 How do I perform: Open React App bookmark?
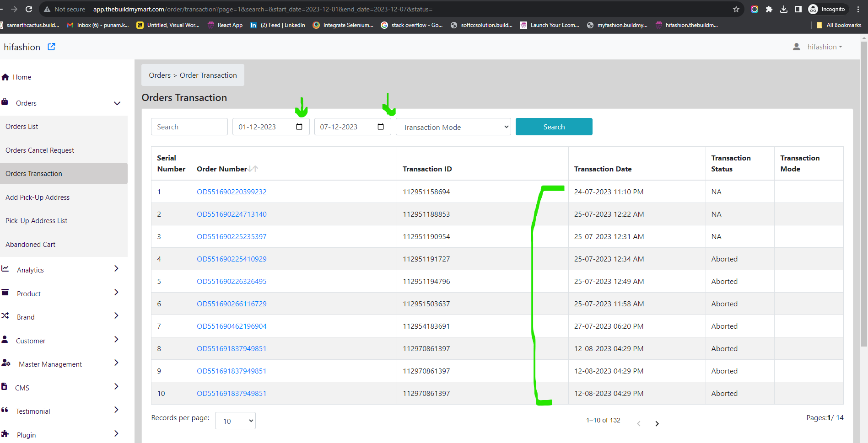tap(225, 25)
